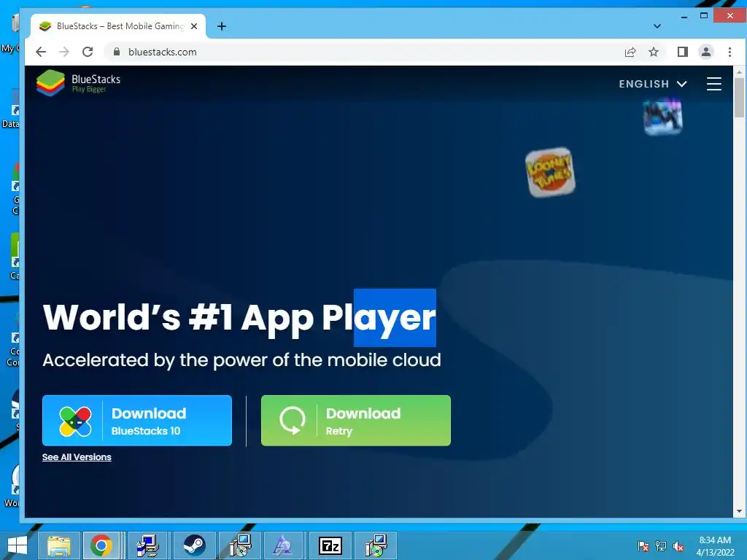The image size is (747, 560).
Task: Share this page using the share icon
Action: (x=630, y=52)
